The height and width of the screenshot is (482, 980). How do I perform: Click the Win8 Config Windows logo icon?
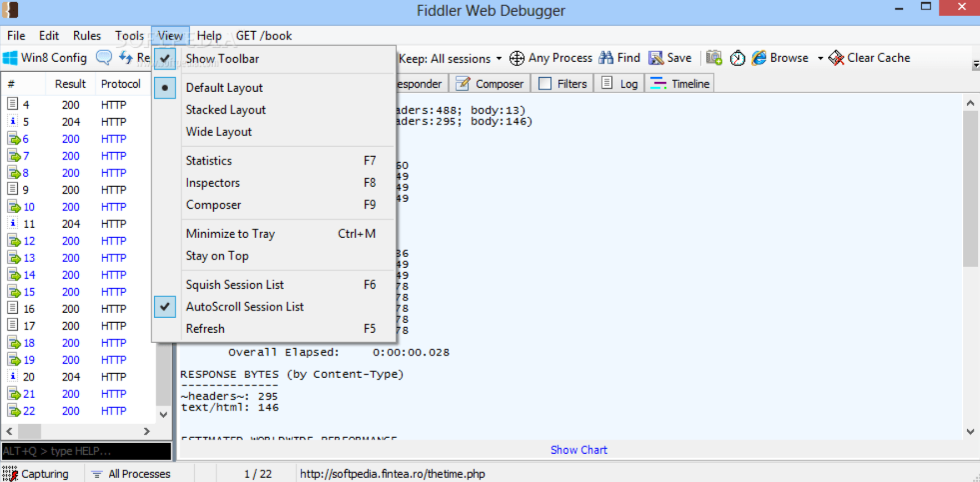coord(10,58)
